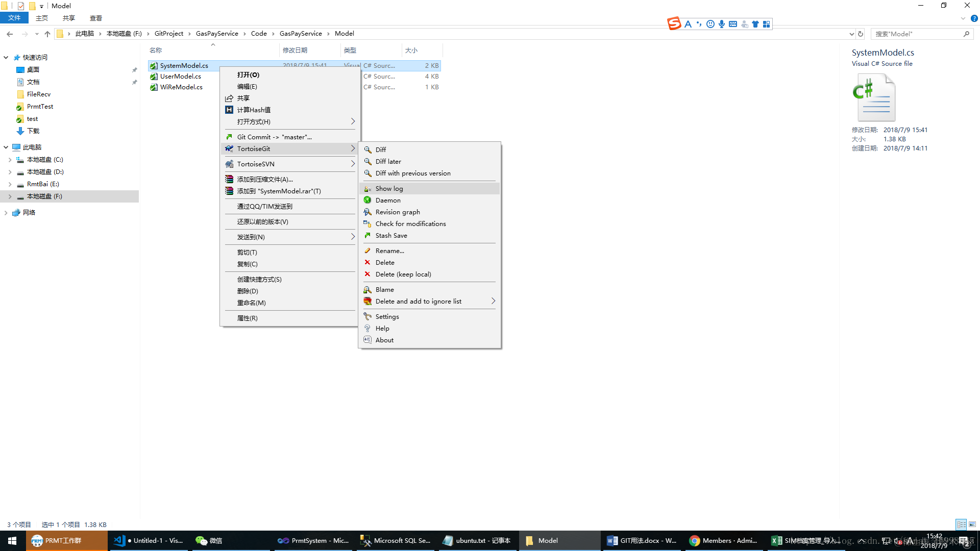Expand Delete and add to ignore list
The width and height of the screenshot is (980, 551).
click(x=493, y=301)
